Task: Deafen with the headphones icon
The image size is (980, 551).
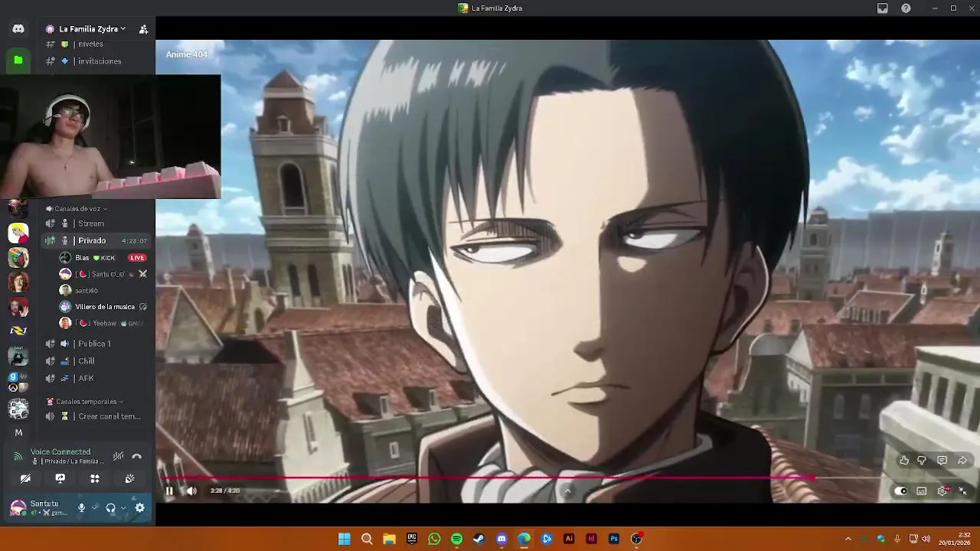Action: click(110, 507)
